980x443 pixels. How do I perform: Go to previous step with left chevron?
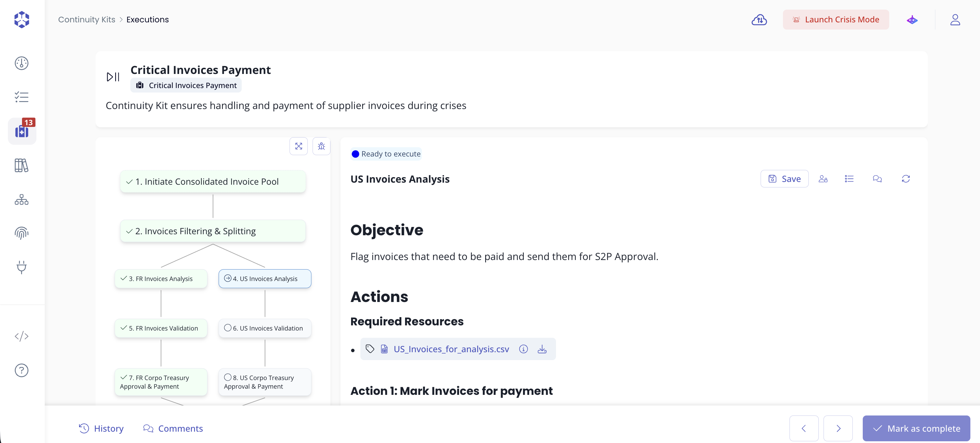pos(804,428)
